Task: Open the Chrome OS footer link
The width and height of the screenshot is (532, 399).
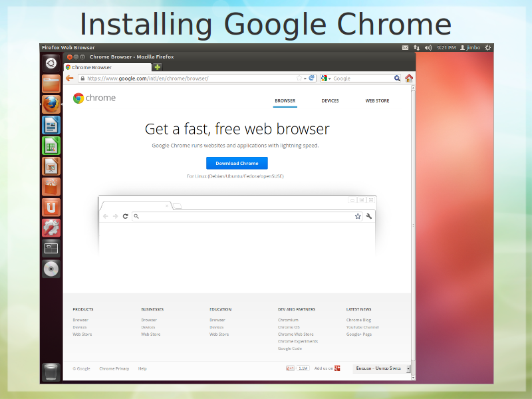Action: point(289,327)
